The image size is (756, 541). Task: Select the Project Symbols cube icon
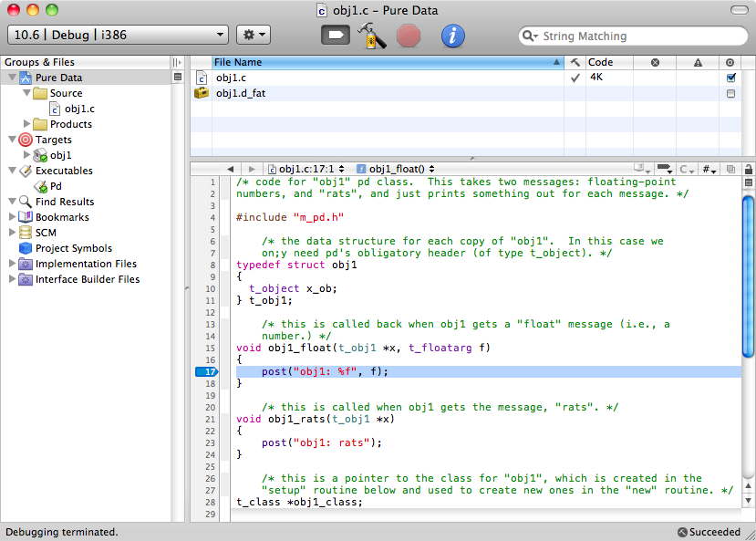25,248
